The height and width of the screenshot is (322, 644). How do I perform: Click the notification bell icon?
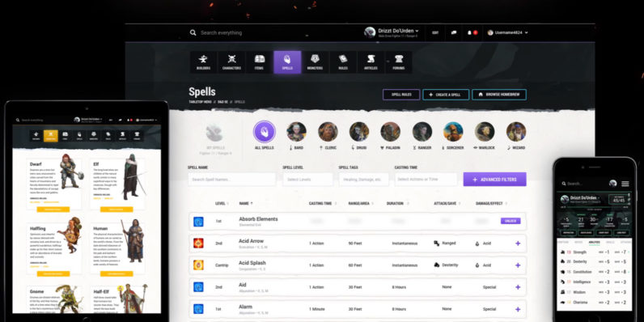tap(469, 32)
